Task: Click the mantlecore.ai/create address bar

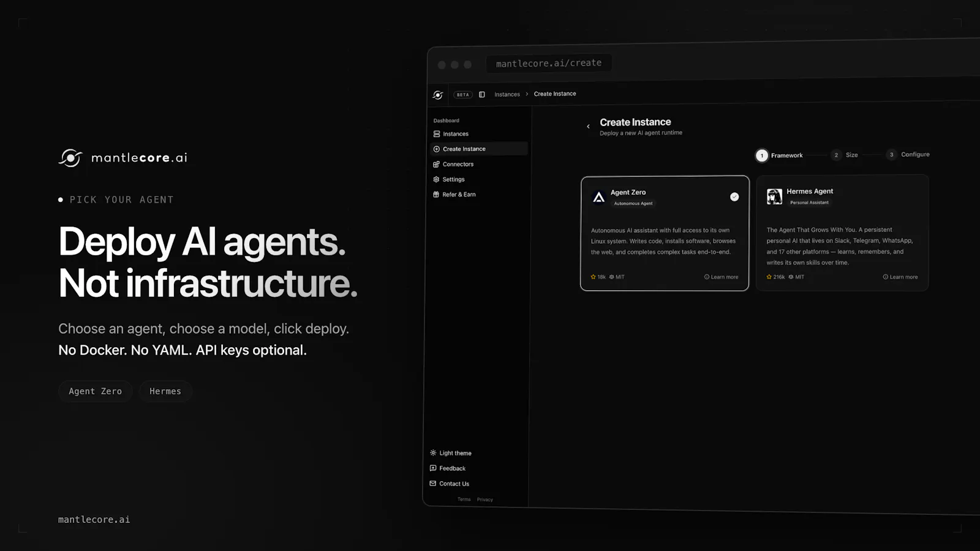Action: (x=549, y=63)
